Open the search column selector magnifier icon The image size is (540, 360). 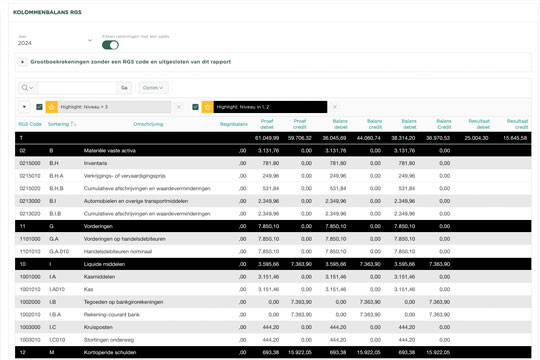(x=27, y=88)
